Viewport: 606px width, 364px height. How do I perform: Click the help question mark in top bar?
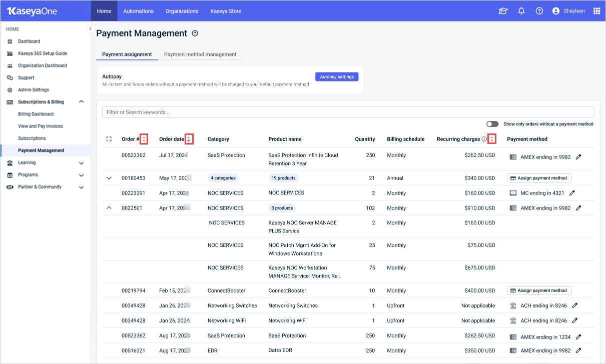coord(539,11)
